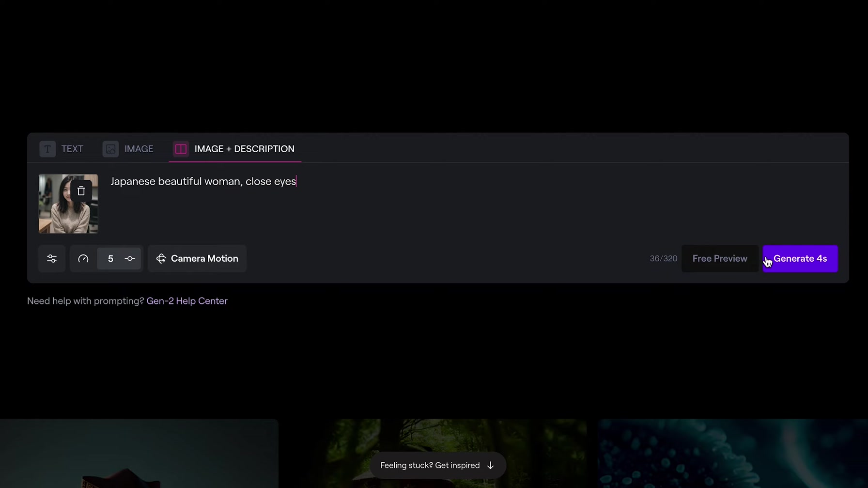868x488 pixels.
Task: Open the Gen-2 Help Center link
Action: [187, 301]
